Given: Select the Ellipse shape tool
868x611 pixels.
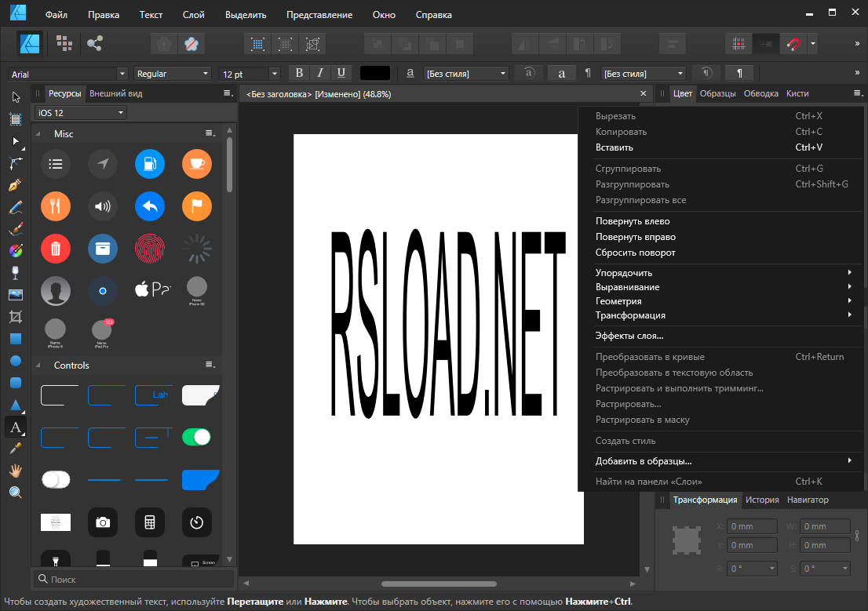Looking at the screenshot, I should [16, 361].
